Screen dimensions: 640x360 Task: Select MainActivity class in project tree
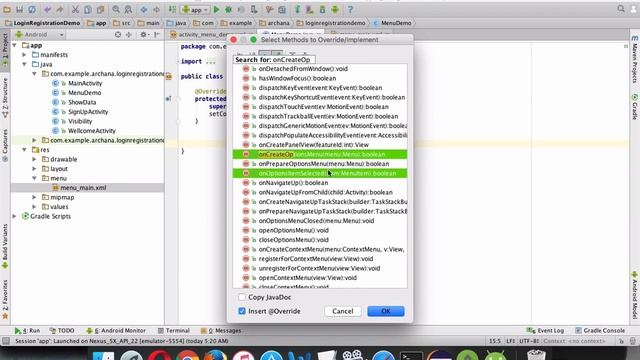click(85, 83)
